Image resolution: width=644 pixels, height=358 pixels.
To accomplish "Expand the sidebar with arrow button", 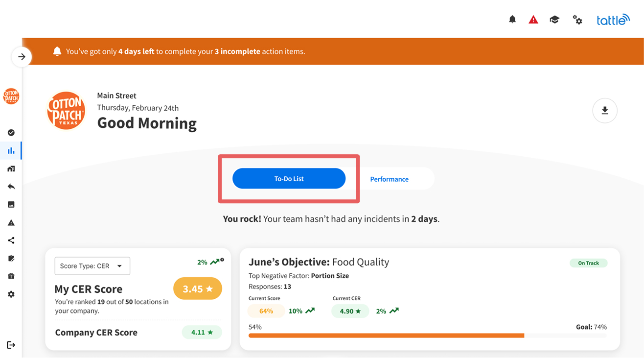I will pyautogui.click(x=22, y=57).
